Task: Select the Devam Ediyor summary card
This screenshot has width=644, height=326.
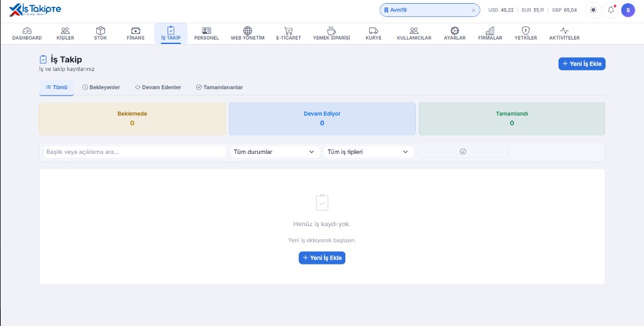Action: point(322,119)
